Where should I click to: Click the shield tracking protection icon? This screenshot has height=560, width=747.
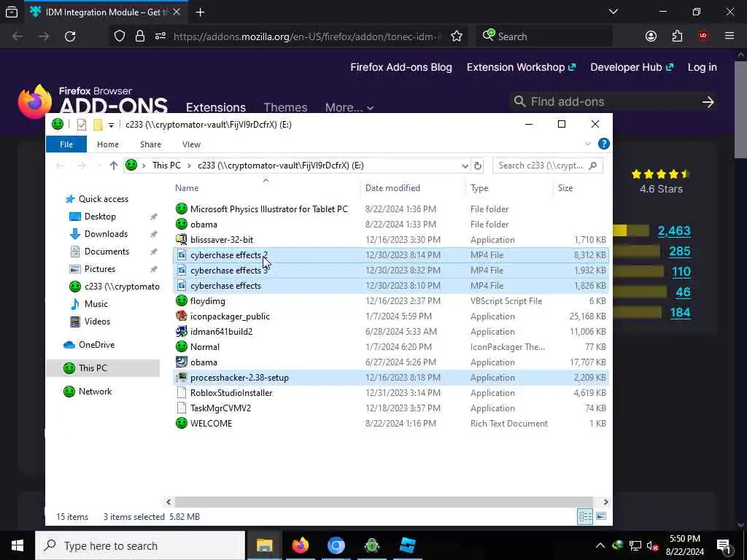120,36
